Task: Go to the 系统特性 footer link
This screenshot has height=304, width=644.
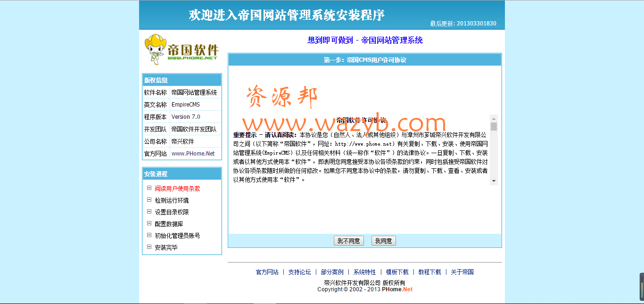Action: (365, 272)
